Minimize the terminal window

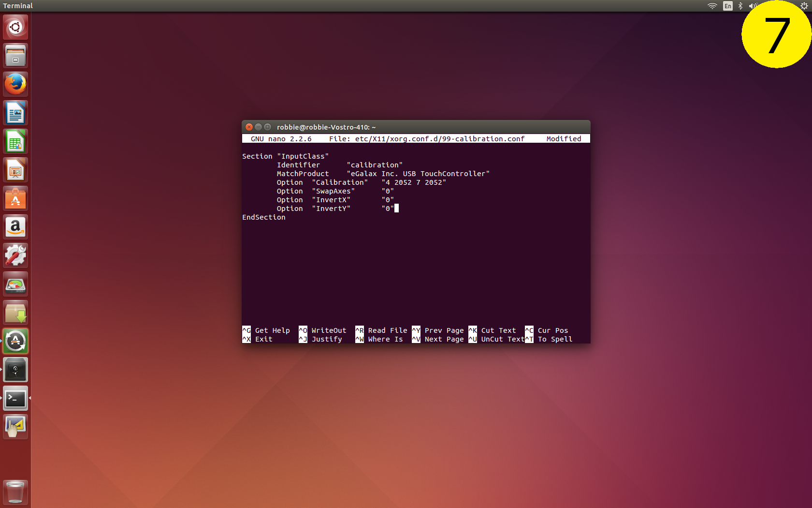258,127
